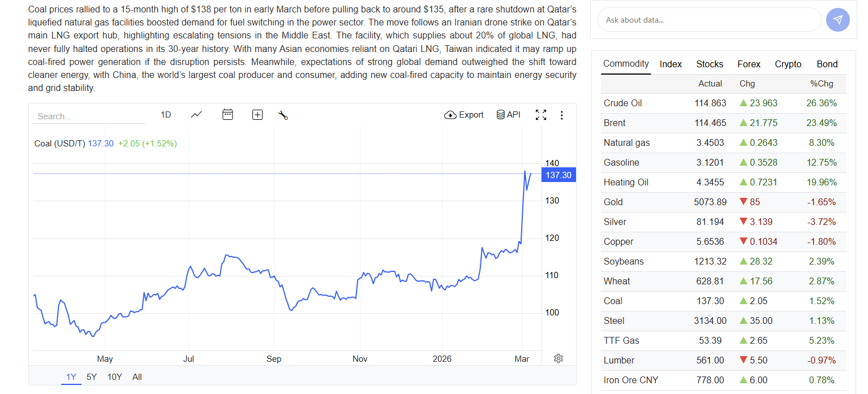Open the 1D interval dropdown

(x=166, y=115)
